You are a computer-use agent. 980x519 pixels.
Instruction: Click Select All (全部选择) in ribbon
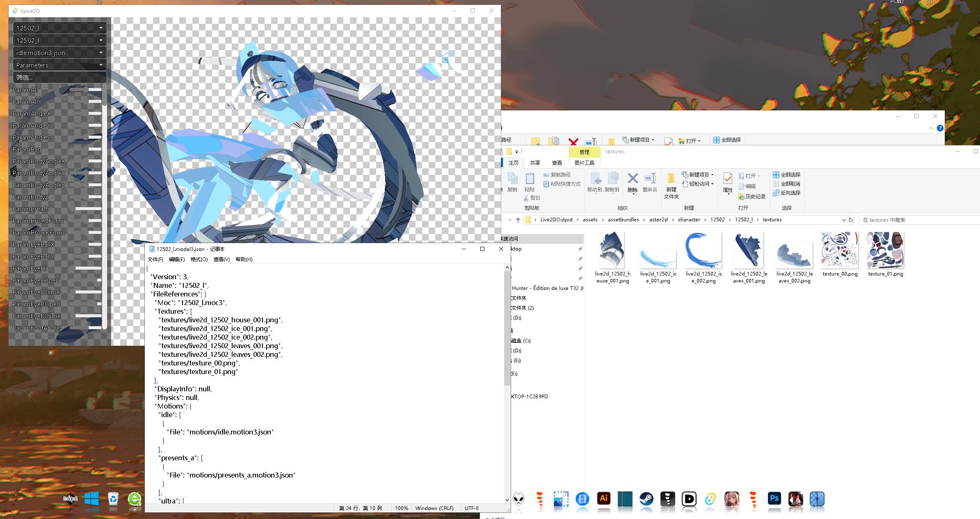click(786, 175)
